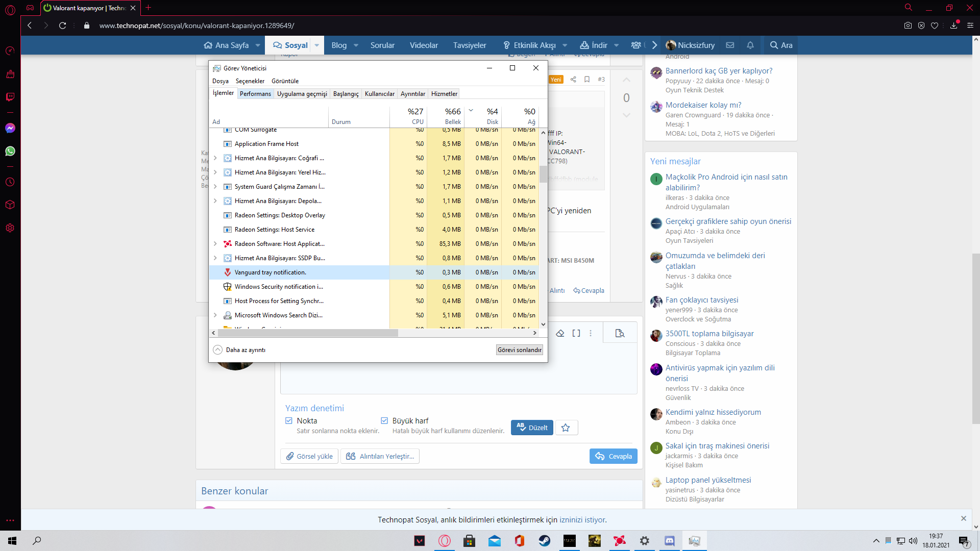980x551 pixels.
Task: Open Messenger in Opera sidebar
Action: pyautogui.click(x=10, y=128)
